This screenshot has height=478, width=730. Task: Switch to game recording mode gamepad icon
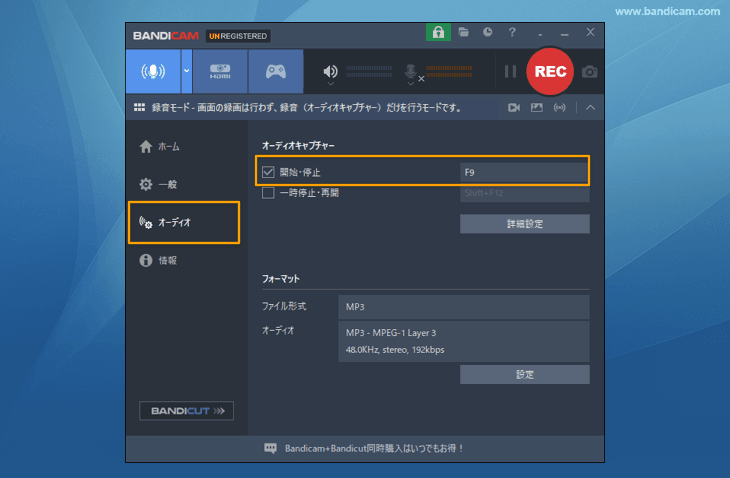(x=276, y=71)
